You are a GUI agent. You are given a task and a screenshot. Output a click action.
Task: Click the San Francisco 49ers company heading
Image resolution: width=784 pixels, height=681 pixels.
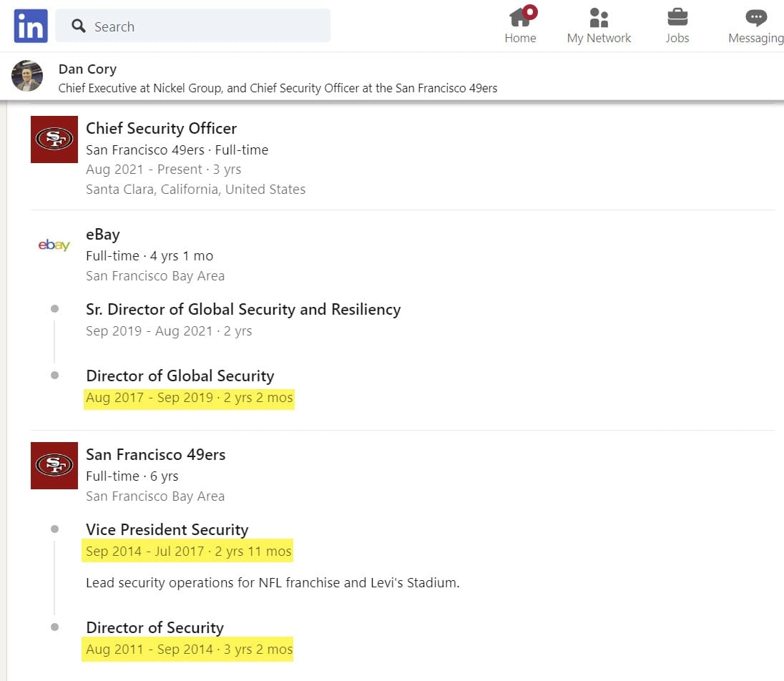[155, 454]
